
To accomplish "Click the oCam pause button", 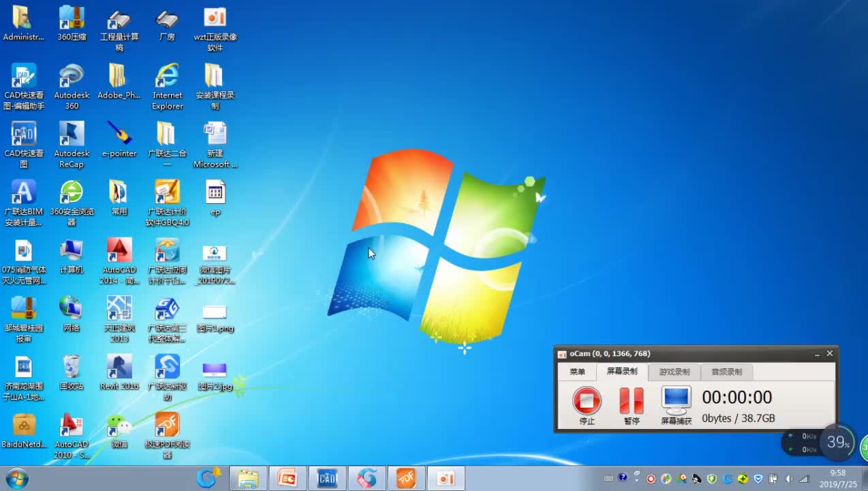I will (632, 400).
